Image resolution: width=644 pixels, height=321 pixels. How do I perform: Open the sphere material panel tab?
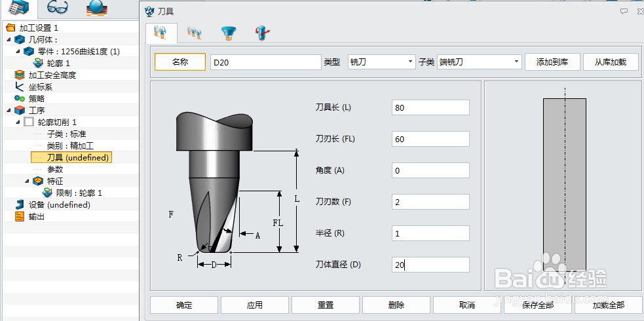pos(97,9)
